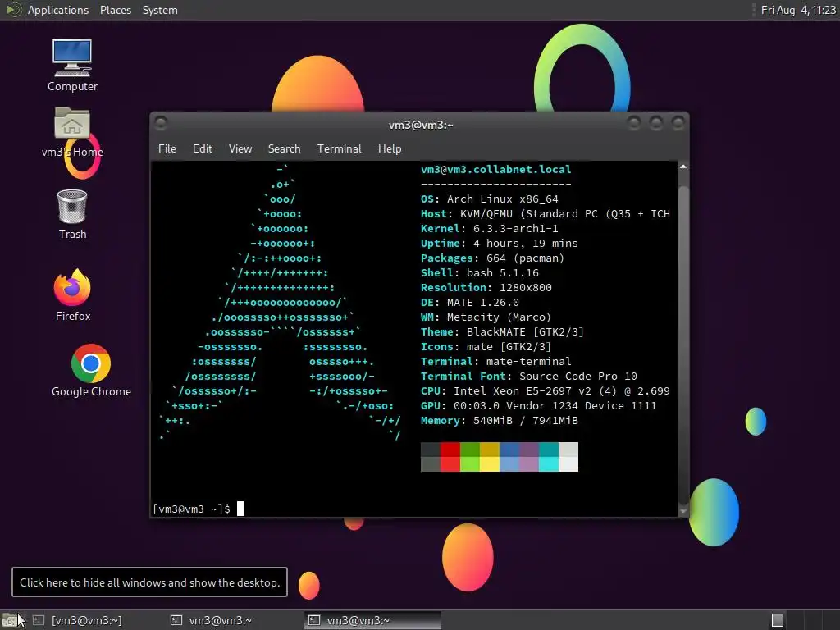Open the Places menu
The width and height of the screenshot is (840, 630).
[116, 10]
